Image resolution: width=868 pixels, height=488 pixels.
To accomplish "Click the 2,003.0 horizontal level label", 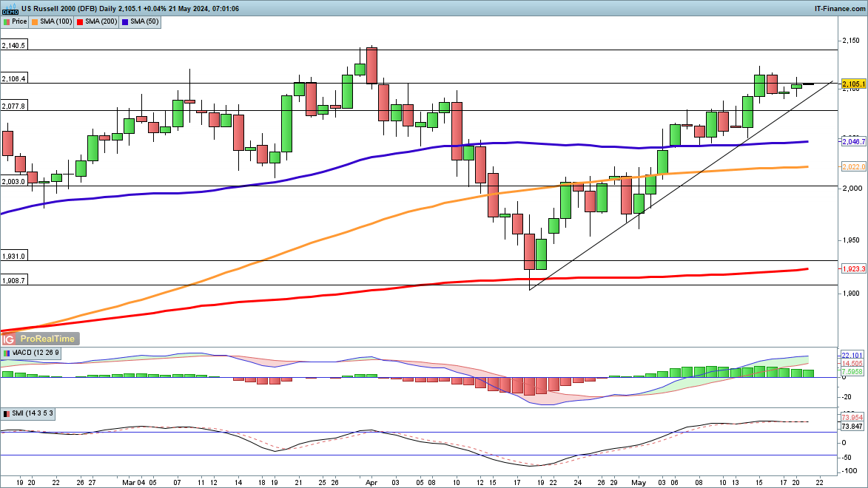I will pyautogui.click(x=14, y=181).
